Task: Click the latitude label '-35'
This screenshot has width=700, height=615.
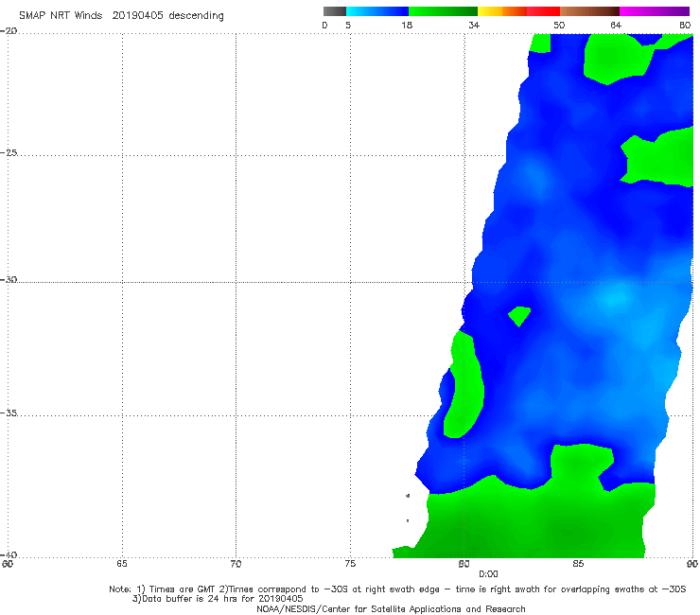Action: click(9, 413)
